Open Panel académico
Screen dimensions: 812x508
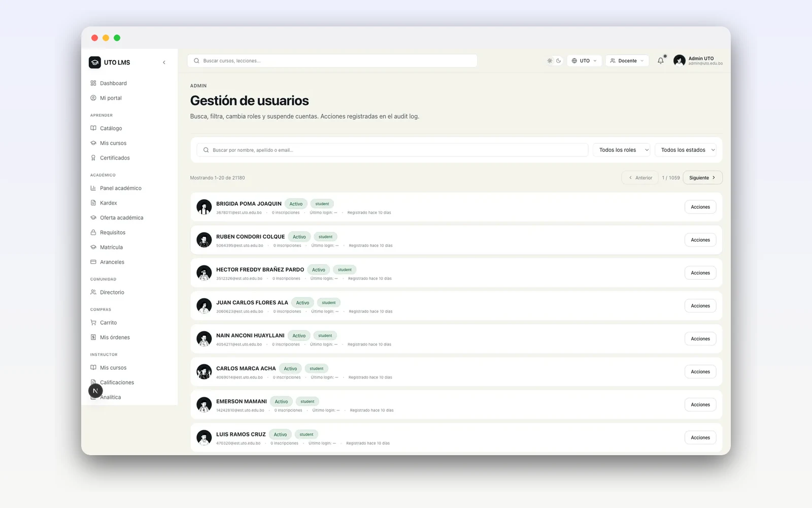[120, 188]
